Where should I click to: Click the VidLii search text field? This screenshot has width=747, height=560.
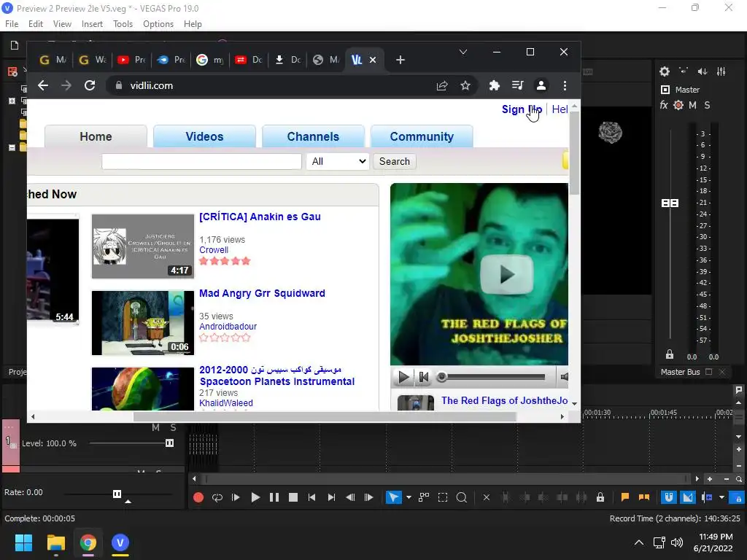tap(201, 161)
